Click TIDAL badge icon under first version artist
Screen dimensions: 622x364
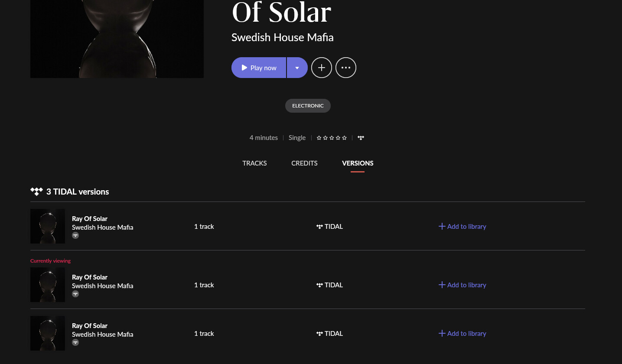[x=75, y=236]
